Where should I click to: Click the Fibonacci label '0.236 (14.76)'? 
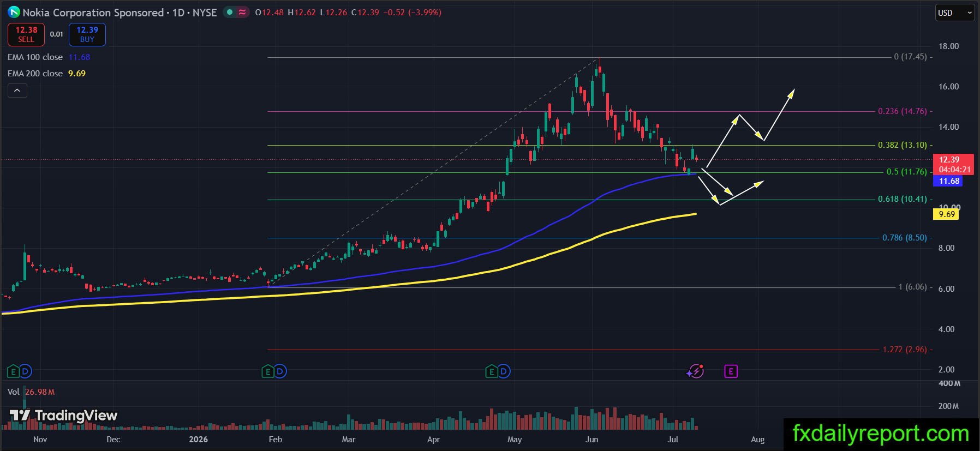[903, 111]
